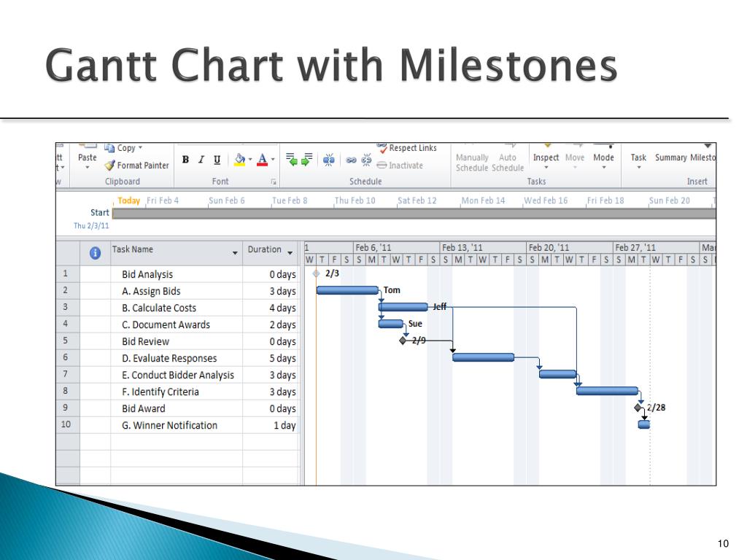Toggle Underline formatting

(217, 160)
